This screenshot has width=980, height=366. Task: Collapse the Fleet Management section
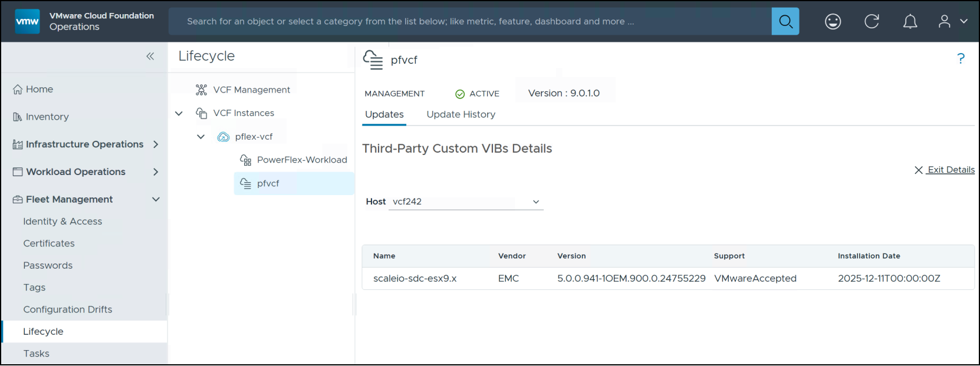click(156, 199)
